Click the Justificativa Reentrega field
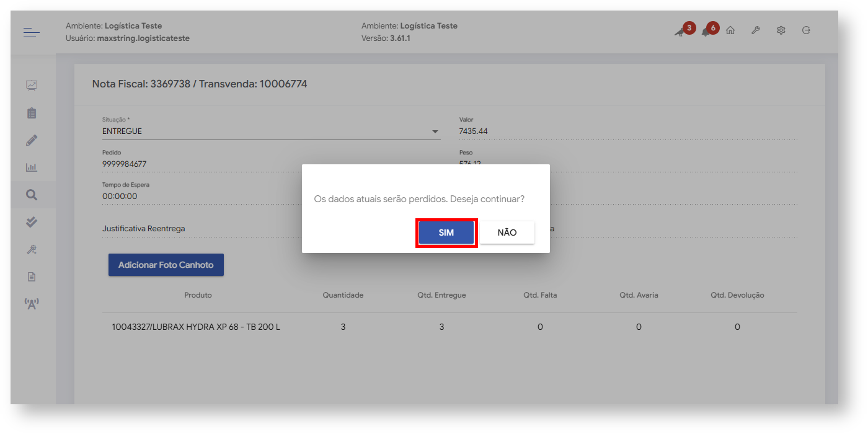The height and width of the screenshot is (434, 868). tap(271, 229)
